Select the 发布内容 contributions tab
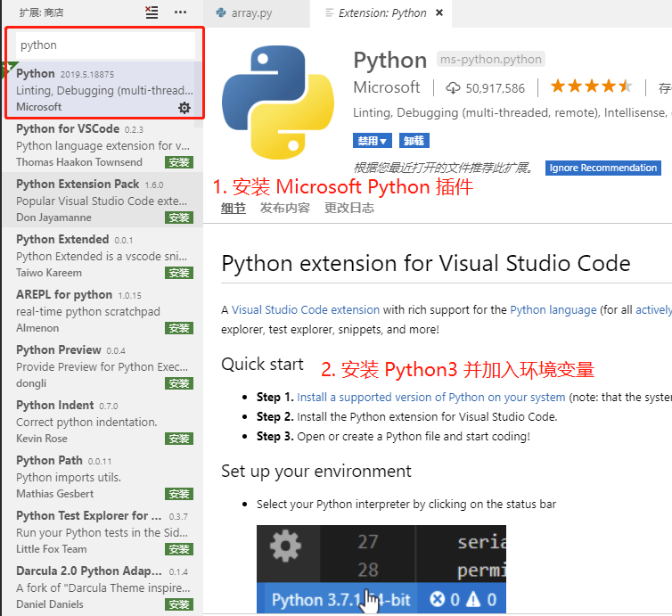Viewport: 672px width, 616px height. pyautogui.click(x=284, y=208)
